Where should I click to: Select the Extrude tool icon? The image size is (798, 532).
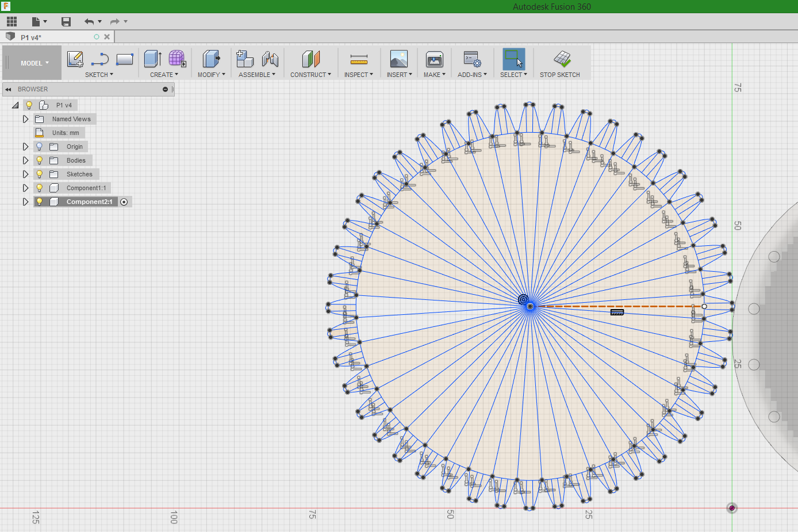152,59
